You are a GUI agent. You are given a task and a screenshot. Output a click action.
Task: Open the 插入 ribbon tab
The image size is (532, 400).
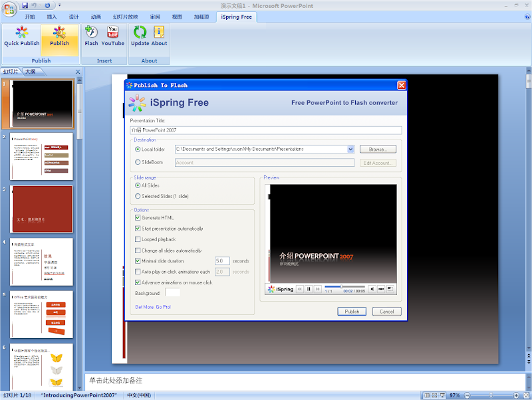tap(52, 17)
